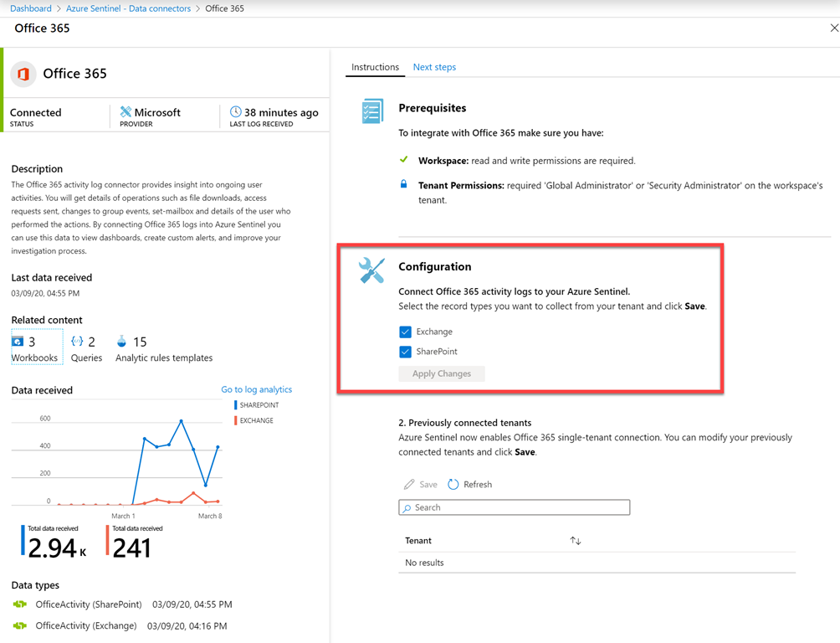Viewport: 840px width, 643px height.
Task: Sort the Tenant column using arrows
Action: tap(576, 541)
